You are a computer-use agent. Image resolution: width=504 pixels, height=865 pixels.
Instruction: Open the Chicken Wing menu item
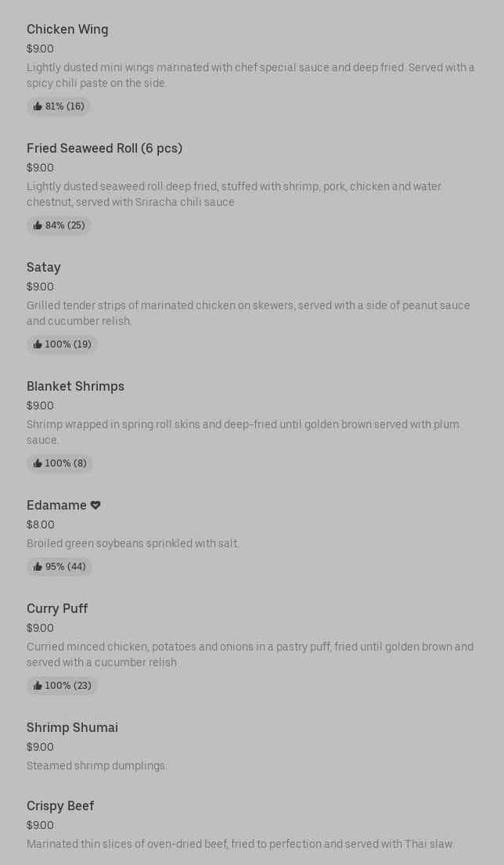(67, 30)
